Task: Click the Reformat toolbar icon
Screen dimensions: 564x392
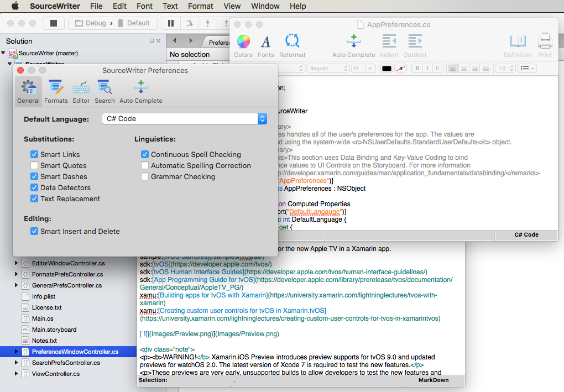Action: click(x=292, y=44)
